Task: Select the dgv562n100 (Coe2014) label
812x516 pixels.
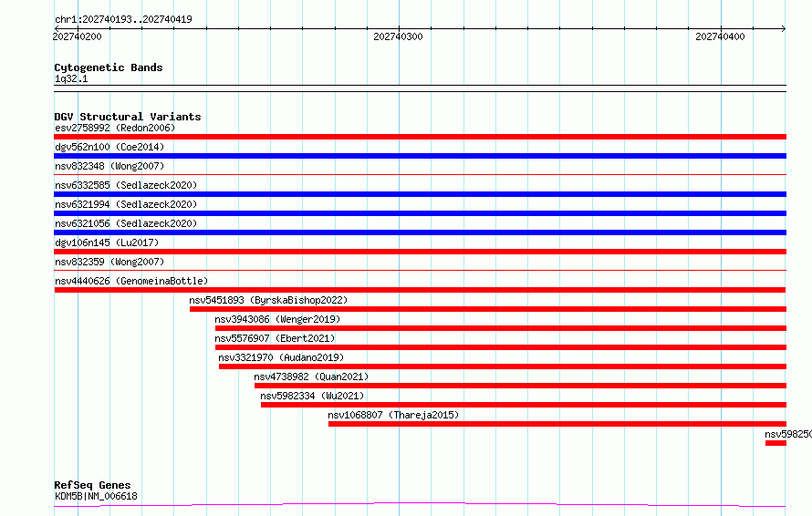Action: [x=109, y=147]
